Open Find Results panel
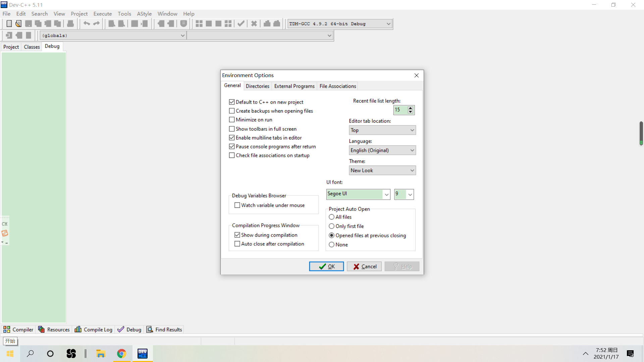 coord(164,329)
